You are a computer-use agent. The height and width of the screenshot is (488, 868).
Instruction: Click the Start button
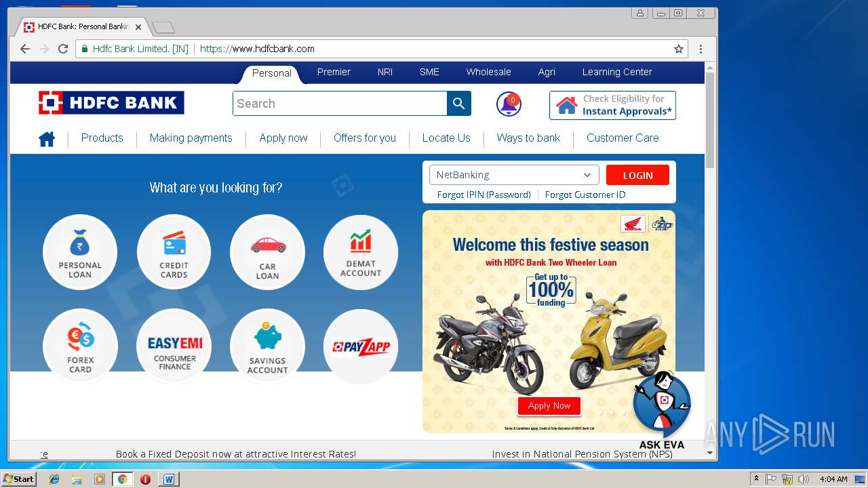[19, 479]
